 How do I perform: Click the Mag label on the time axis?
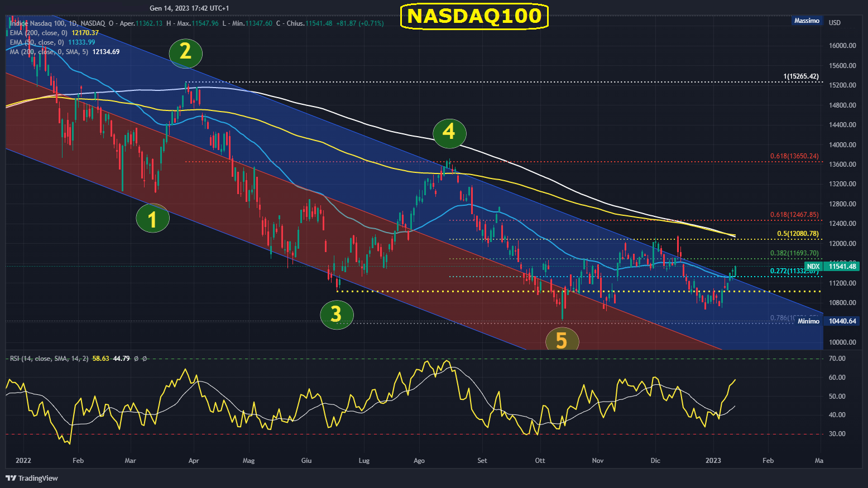[249, 461]
